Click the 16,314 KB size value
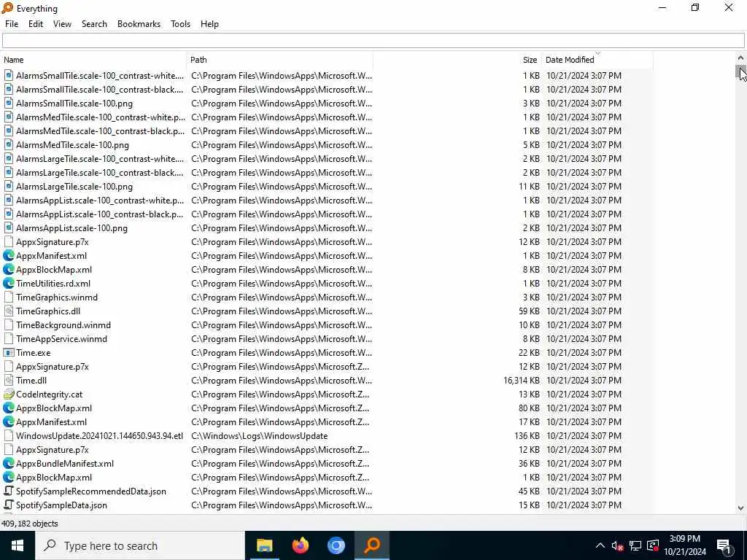Screen dimensions: 747x560 click(x=521, y=380)
